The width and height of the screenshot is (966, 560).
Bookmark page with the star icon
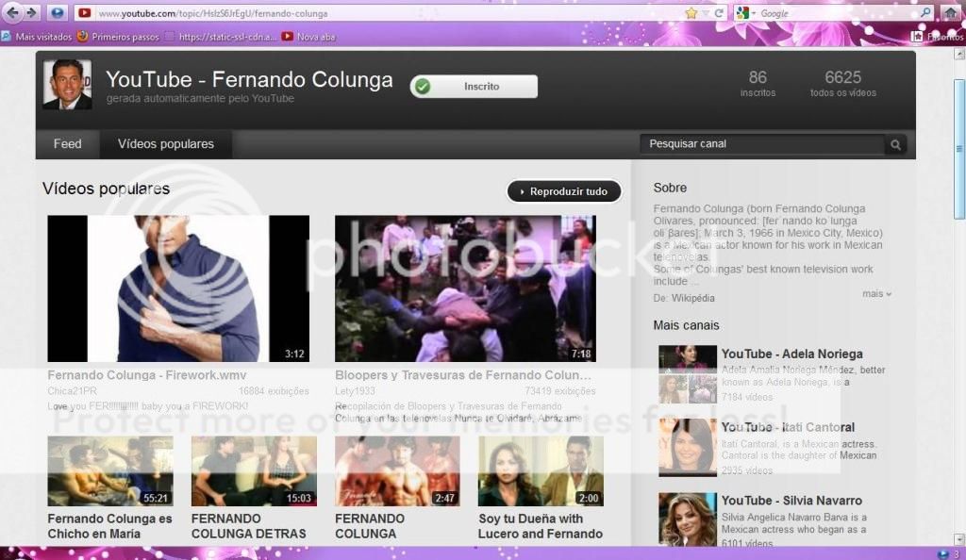tap(691, 13)
